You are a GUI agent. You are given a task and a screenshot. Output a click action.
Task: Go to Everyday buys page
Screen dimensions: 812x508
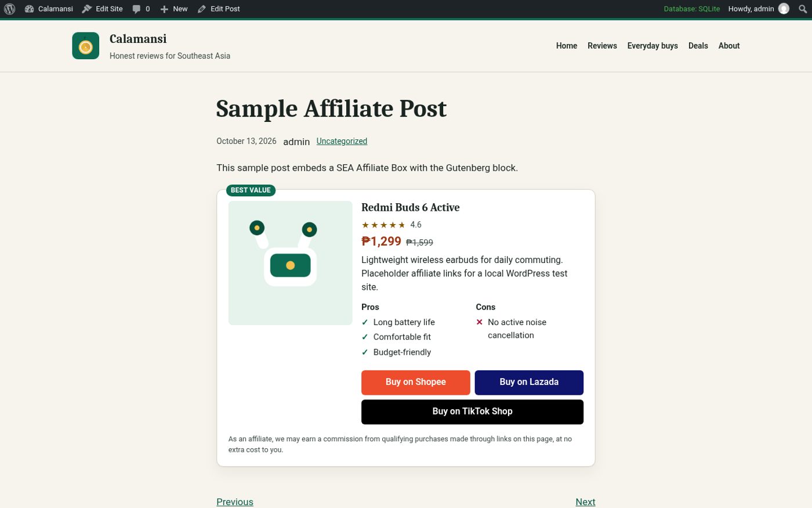[x=652, y=46]
